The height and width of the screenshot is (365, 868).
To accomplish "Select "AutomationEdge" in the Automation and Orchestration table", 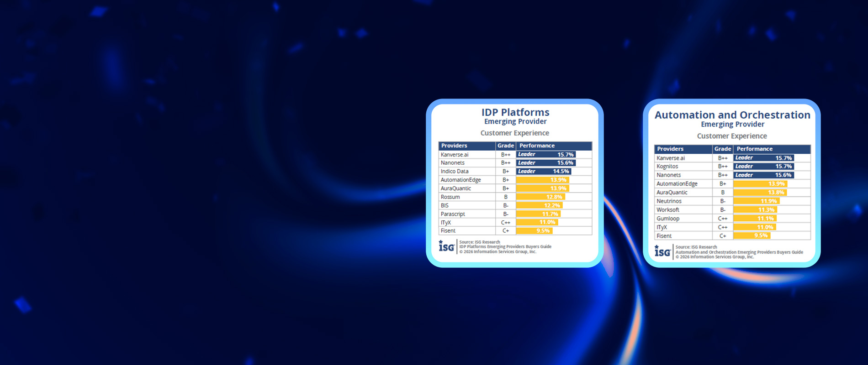I will pos(677,184).
